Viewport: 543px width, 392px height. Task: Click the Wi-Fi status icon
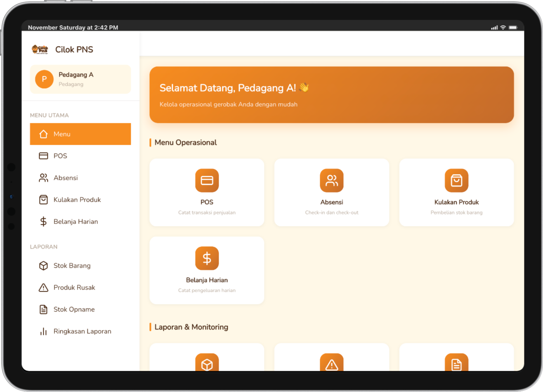[503, 28]
